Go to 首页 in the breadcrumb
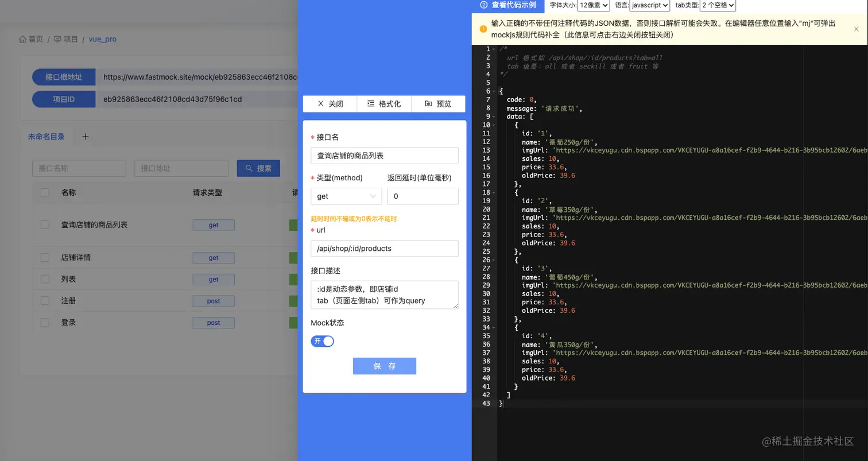This screenshot has width=868, height=461. (36, 39)
